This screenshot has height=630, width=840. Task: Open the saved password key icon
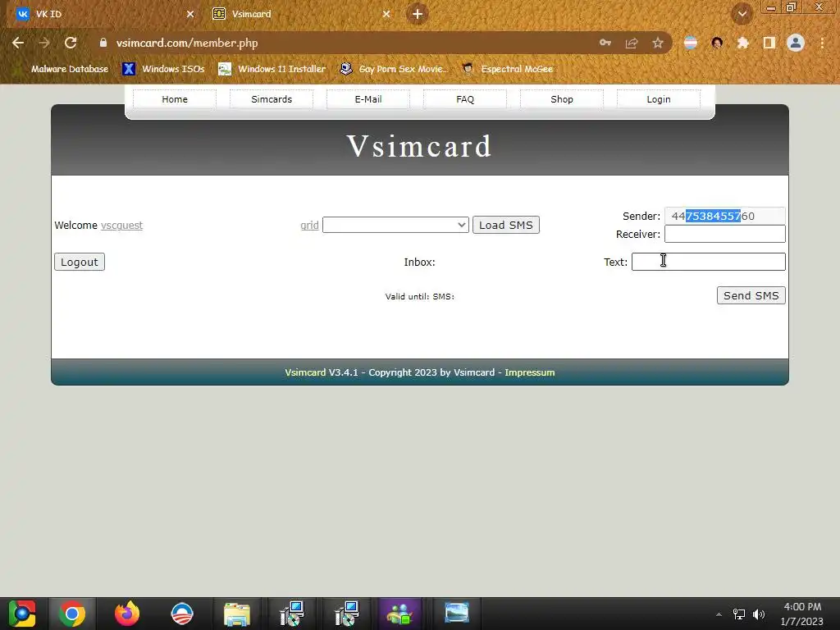coord(605,43)
